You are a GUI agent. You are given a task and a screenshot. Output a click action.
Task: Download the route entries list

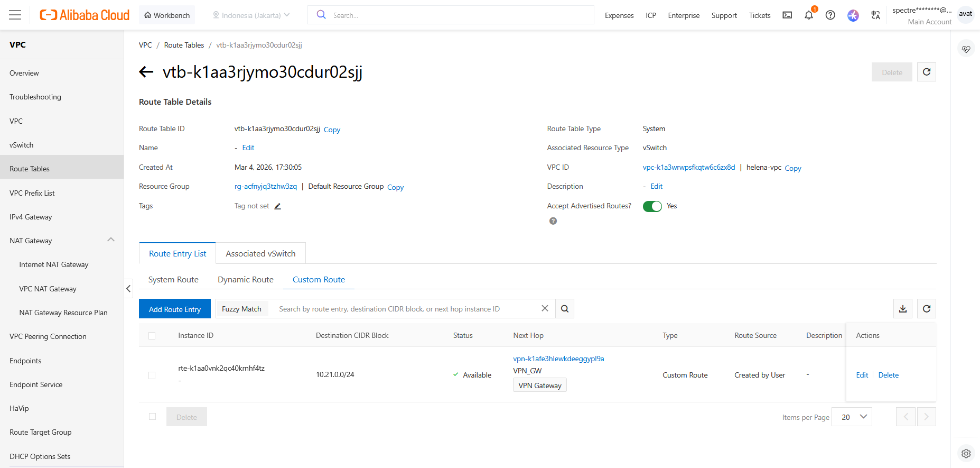pyautogui.click(x=903, y=309)
